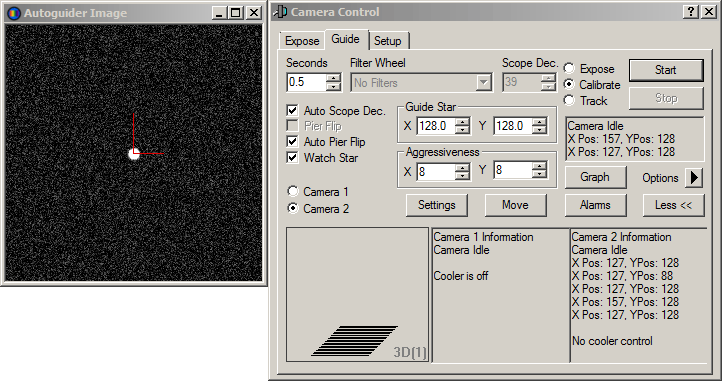Click the Move button
Viewport: 722px width, 381px height.
(515, 205)
